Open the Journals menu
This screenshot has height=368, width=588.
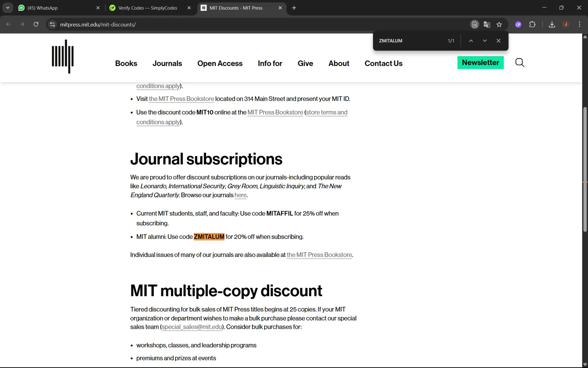(x=167, y=64)
